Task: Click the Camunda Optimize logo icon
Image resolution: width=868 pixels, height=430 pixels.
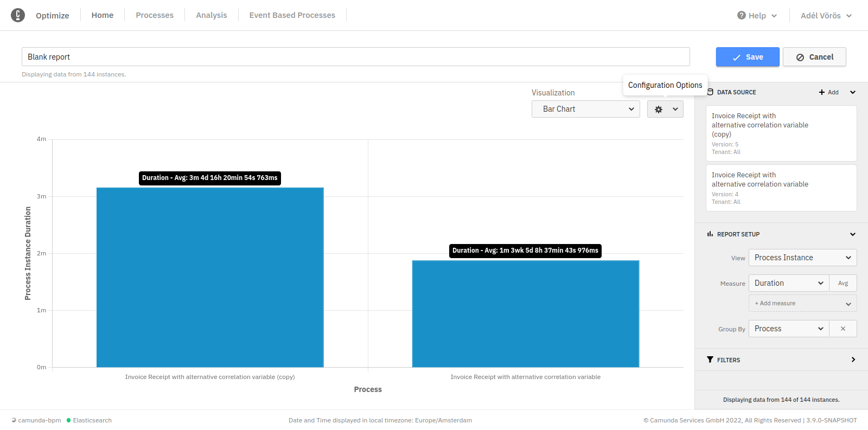Action: coord(18,15)
